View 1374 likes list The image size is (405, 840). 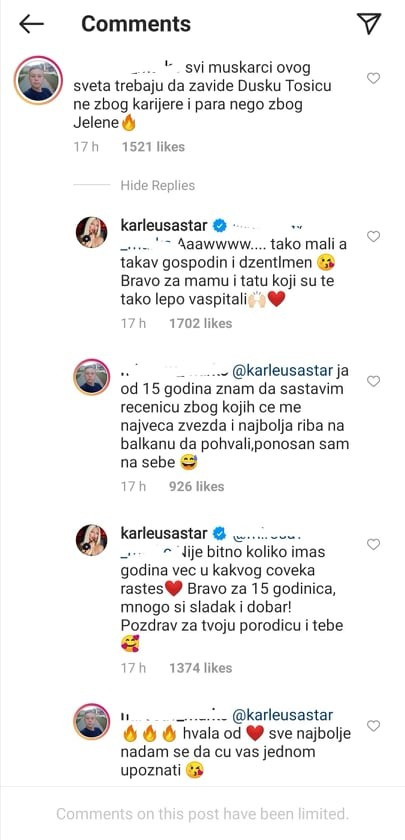pyautogui.click(x=200, y=668)
